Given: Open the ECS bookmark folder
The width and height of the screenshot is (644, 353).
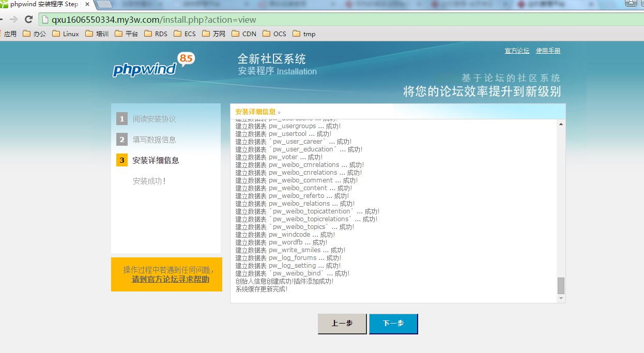Looking at the screenshot, I should [185, 34].
